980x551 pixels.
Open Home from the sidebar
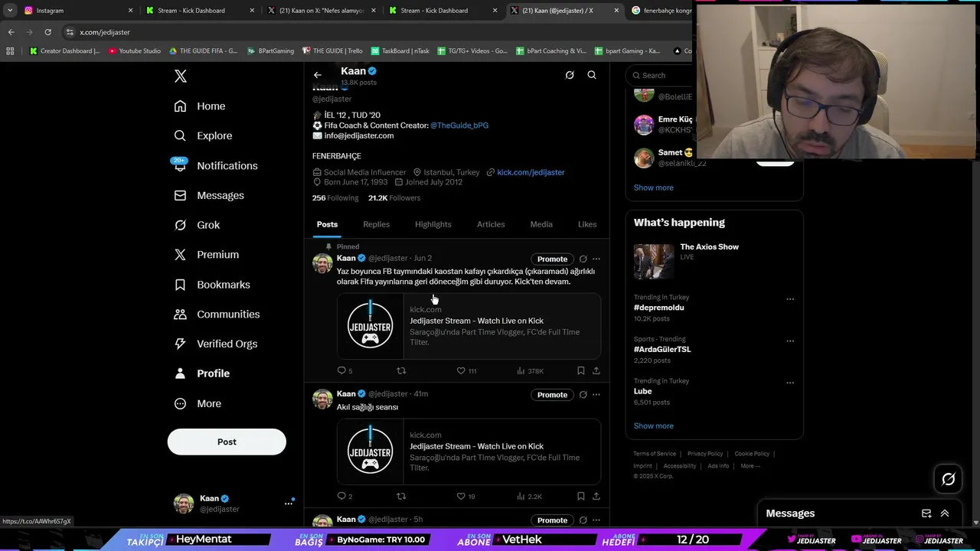coord(200,106)
